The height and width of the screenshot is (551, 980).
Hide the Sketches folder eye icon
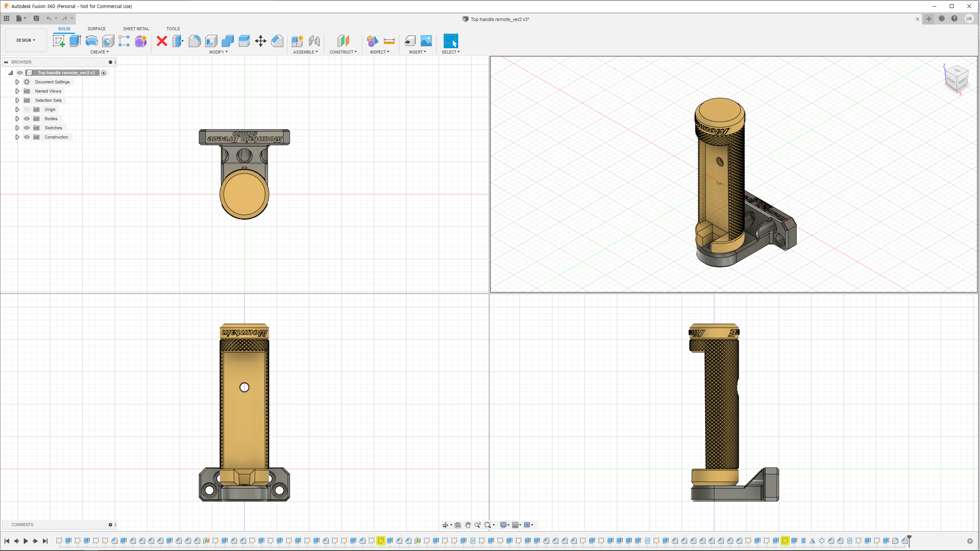click(x=27, y=128)
